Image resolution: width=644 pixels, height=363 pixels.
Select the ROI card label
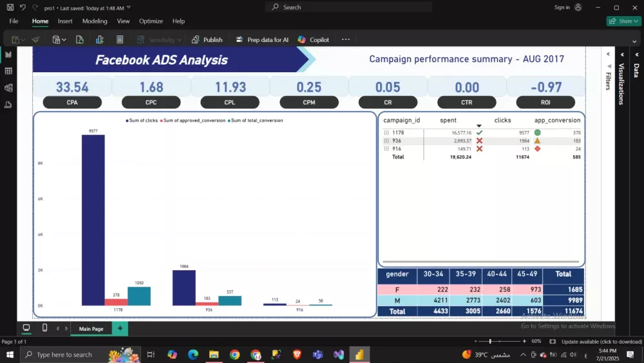(545, 103)
